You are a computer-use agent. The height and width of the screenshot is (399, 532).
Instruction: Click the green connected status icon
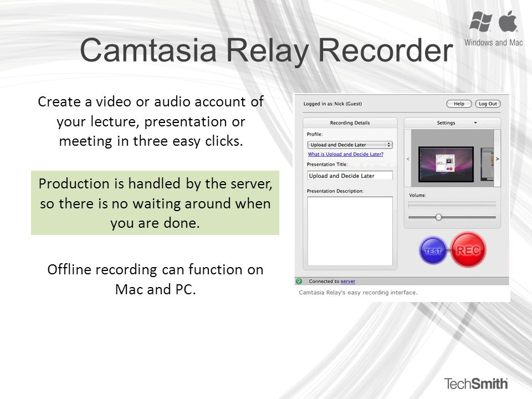pyautogui.click(x=299, y=282)
